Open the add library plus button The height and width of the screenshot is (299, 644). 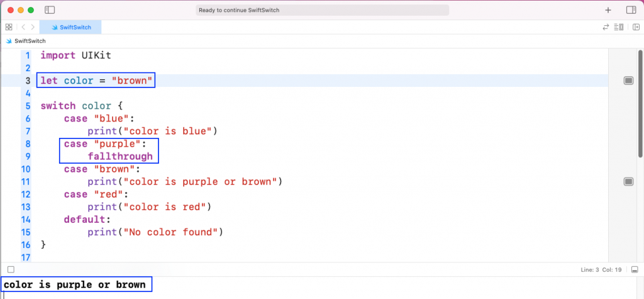click(x=608, y=10)
